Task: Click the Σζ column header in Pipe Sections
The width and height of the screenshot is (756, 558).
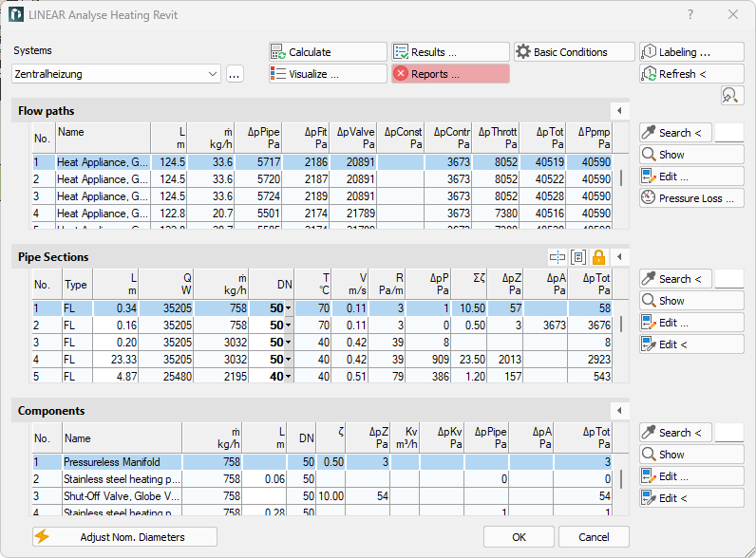Action: click(471, 284)
